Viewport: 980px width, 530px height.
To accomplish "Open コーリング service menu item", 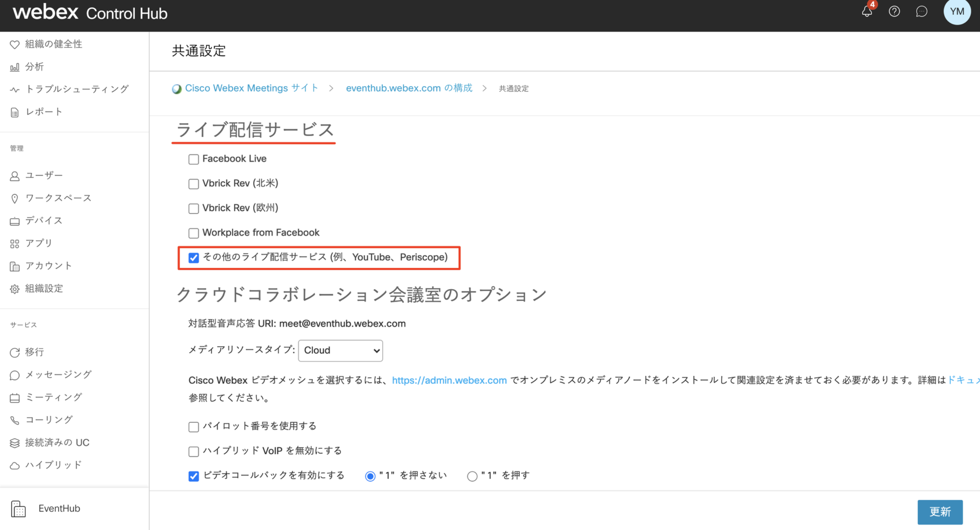I will pos(49,420).
